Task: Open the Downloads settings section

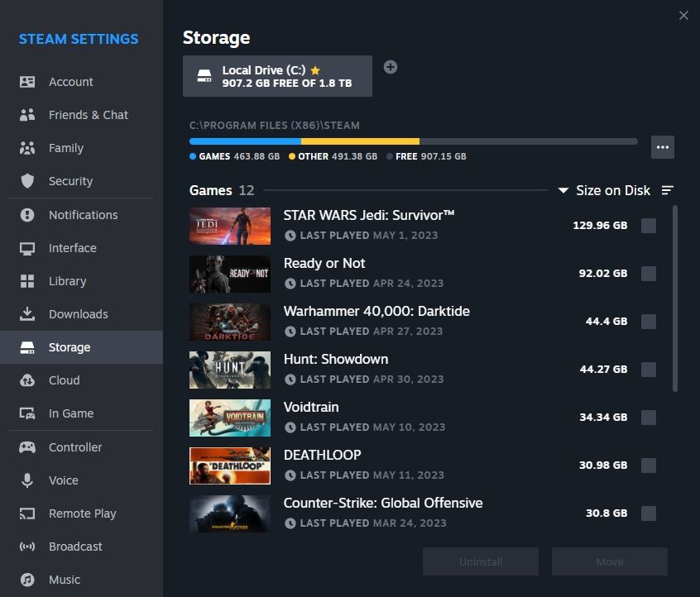Action: (x=79, y=314)
